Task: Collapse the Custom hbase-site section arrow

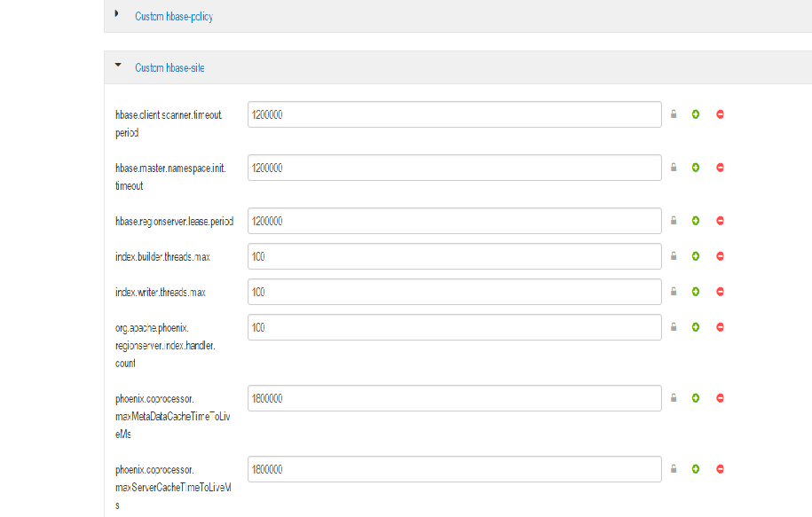Action: click(117, 67)
